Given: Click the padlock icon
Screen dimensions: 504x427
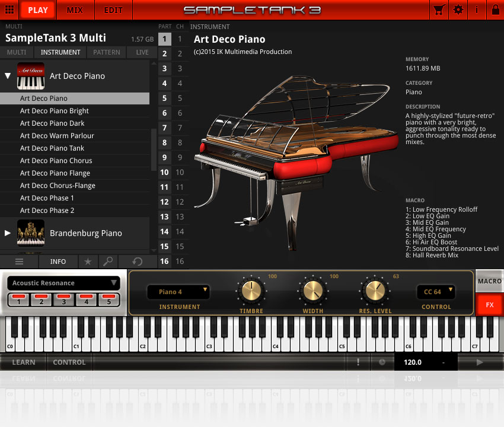Looking at the screenshot, I should coord(495,9).
